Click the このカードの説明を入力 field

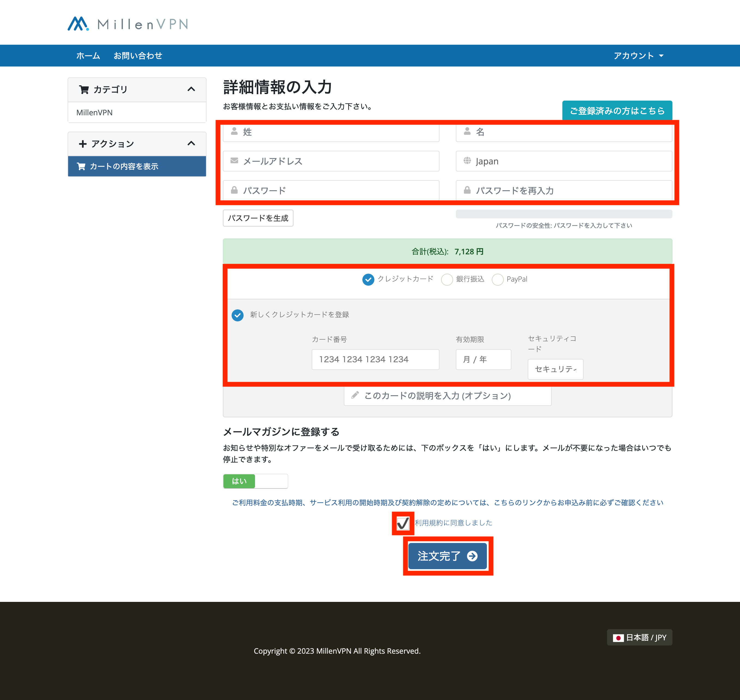(x=448, y=396)
